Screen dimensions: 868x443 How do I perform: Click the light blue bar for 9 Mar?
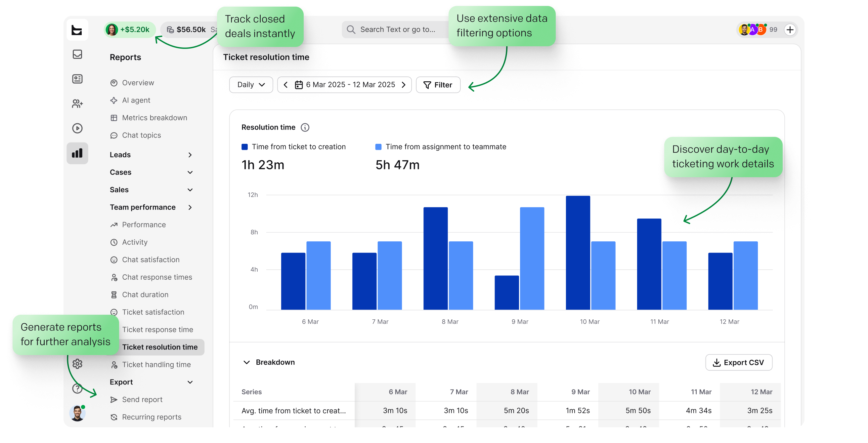[532, 259]
